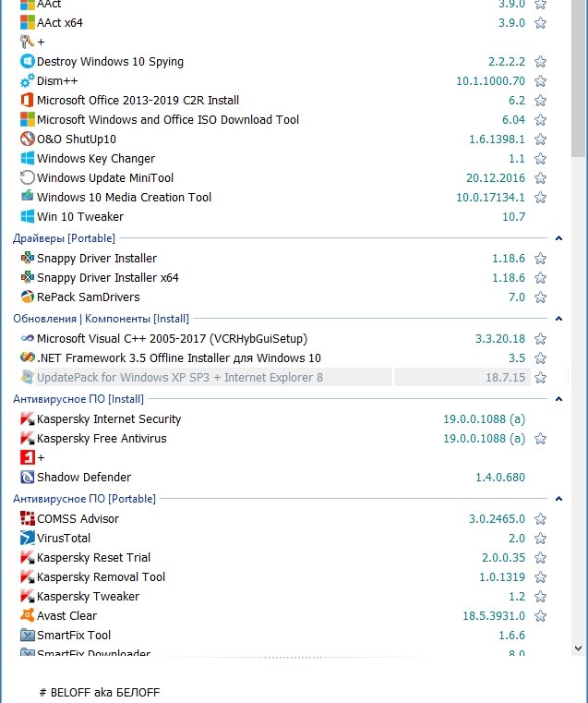Image resolution: width=588 pixels, height=703 pixels.
Task: Collapse the Антивирусное ПО [Portable] section
Action: [558, 499]
